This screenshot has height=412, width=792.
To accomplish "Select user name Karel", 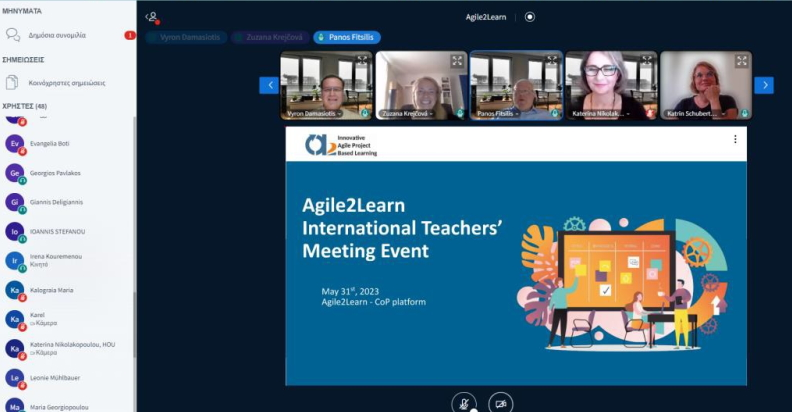I will pyautogui.click(x=37, y=315).
